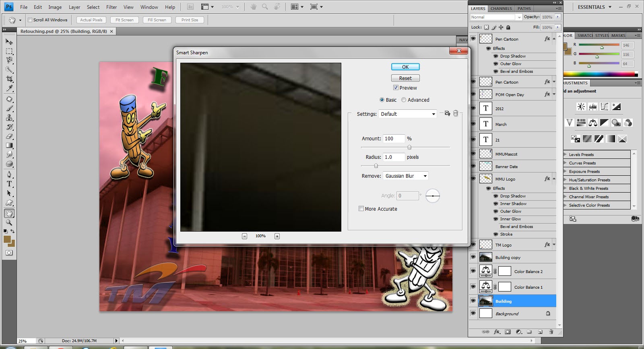Click the foreground color swatch in toolbox

pos(7,239)
